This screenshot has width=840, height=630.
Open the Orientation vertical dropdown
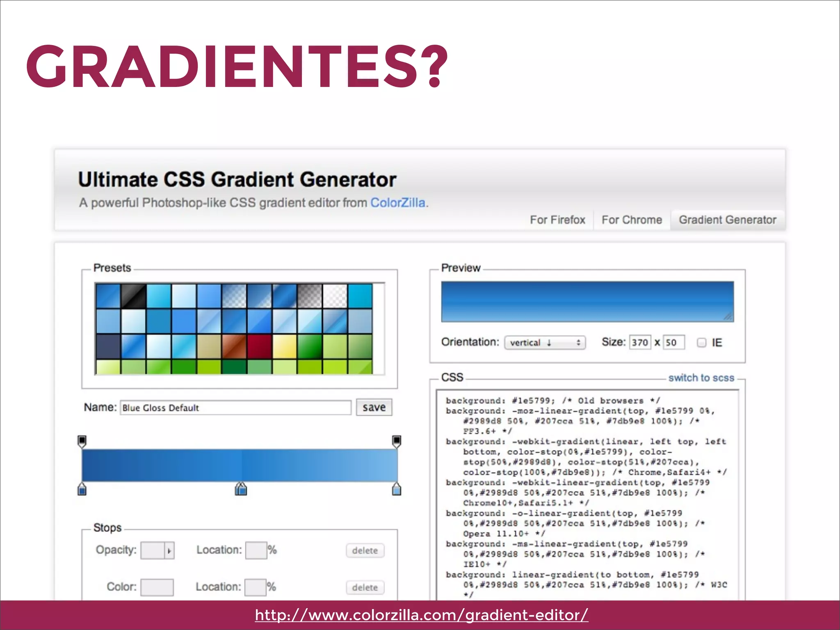point(545,342)
